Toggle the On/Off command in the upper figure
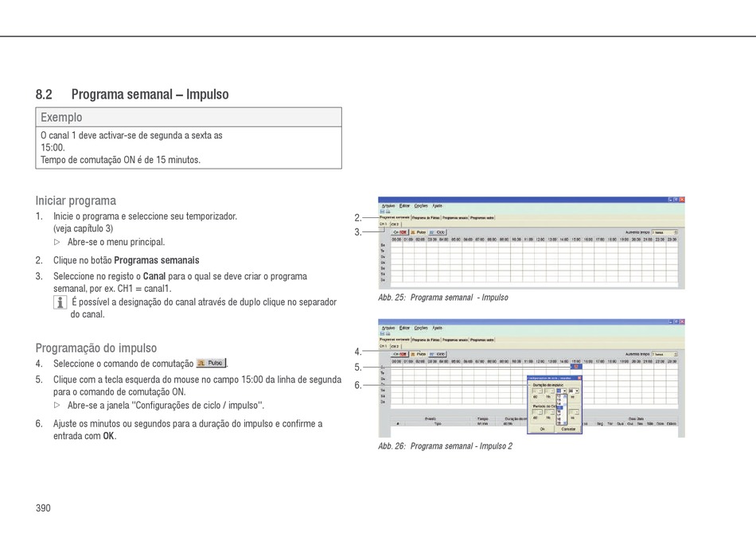Viewport: 756px width, 533px height. tap(399, 232)
